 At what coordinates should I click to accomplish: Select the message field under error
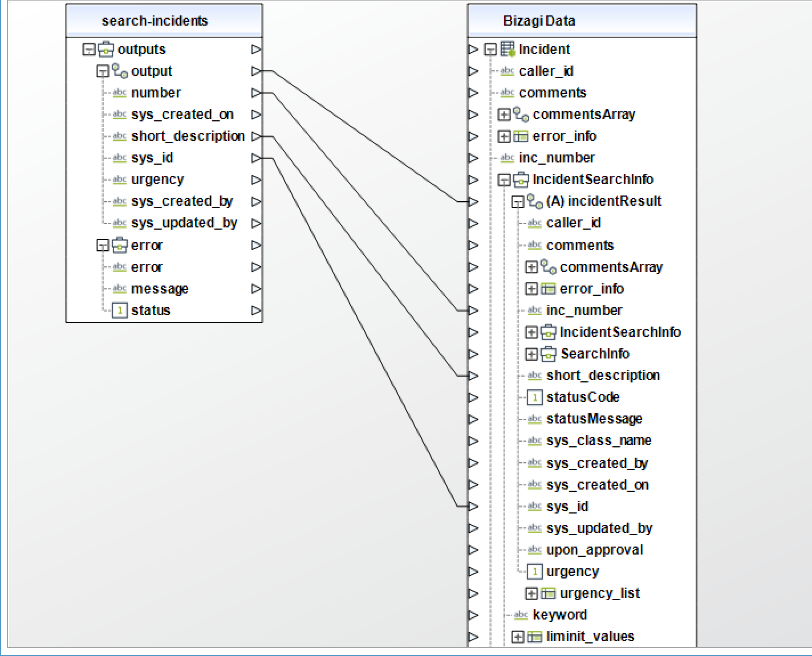pyautogui.click(x=160, y=289)
